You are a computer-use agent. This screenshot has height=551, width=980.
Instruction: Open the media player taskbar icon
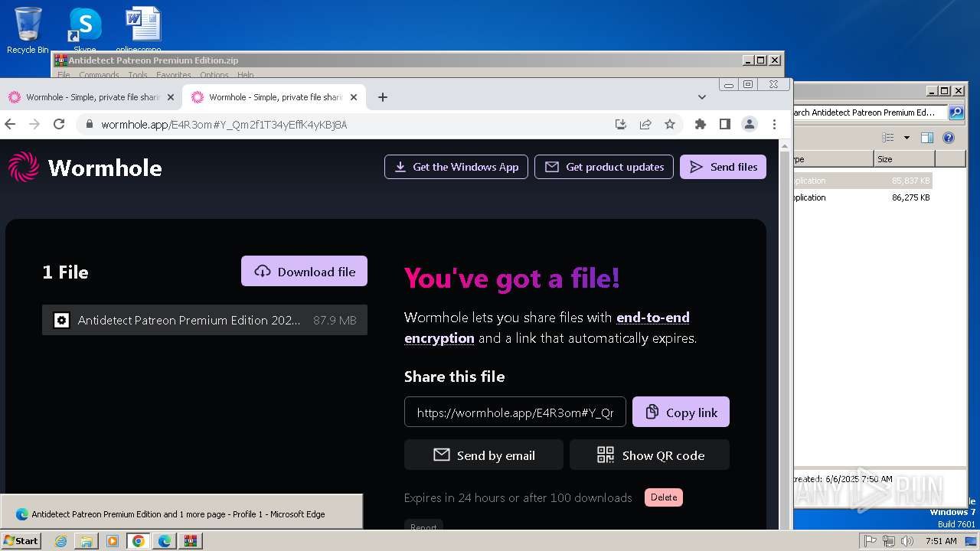pyautogui.click(x=113, y=541)
